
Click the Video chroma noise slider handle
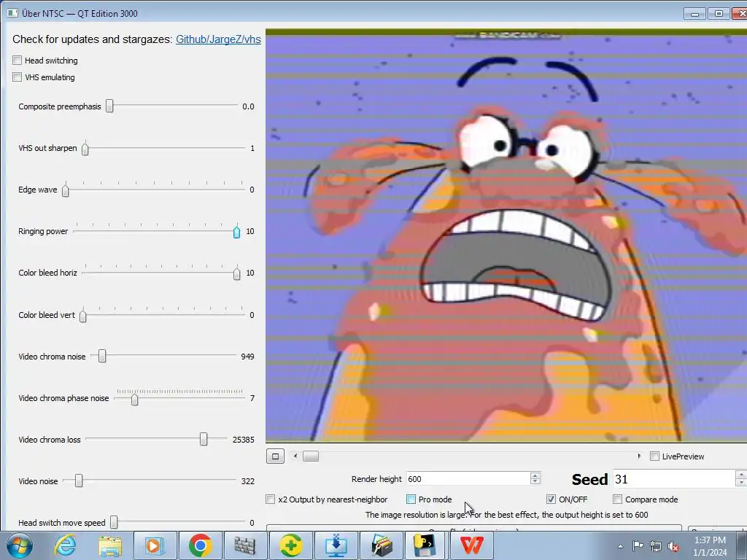pyautogui.click(x=102, y=356)
